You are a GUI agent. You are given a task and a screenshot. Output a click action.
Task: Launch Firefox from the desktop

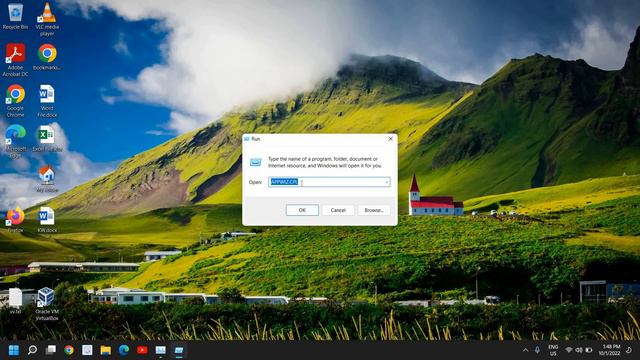pyautogui.click(x=16, y=220)
